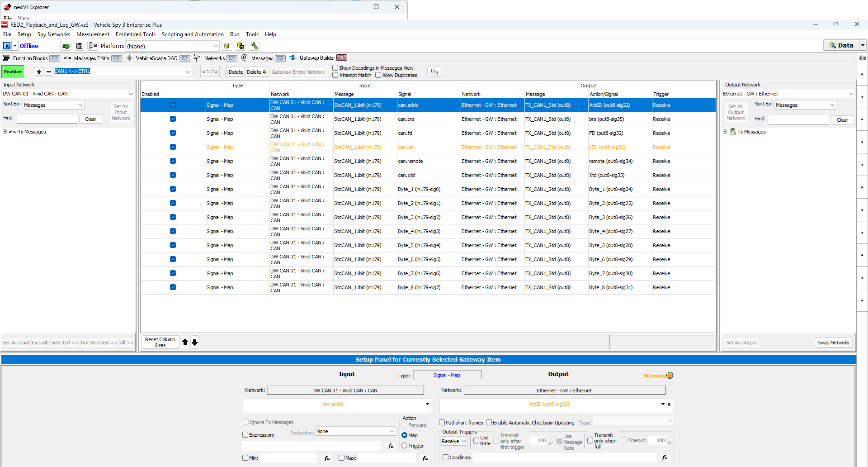Check the Pad short frames option
The width and height of the screenshot is (868, 467).
[x=442, y=423]
